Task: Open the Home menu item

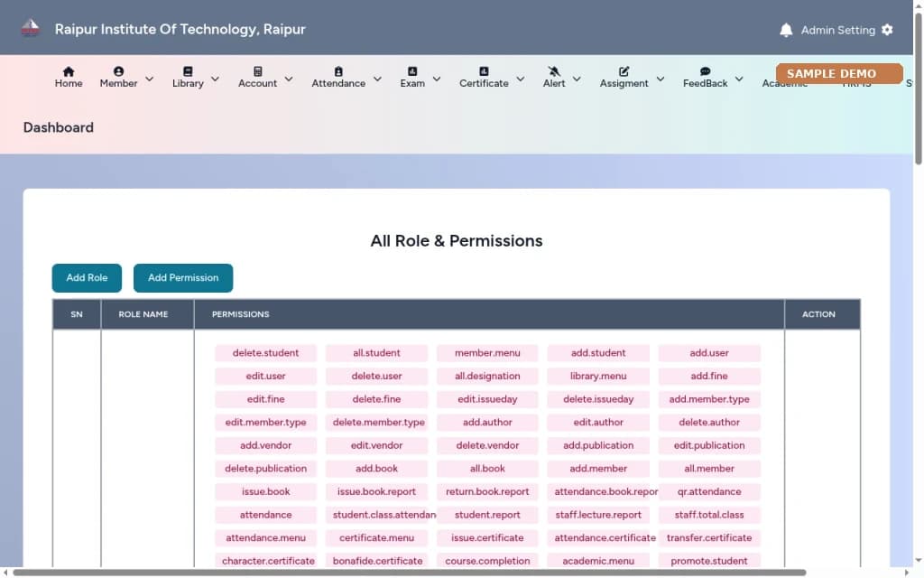Action: point(69,78)
